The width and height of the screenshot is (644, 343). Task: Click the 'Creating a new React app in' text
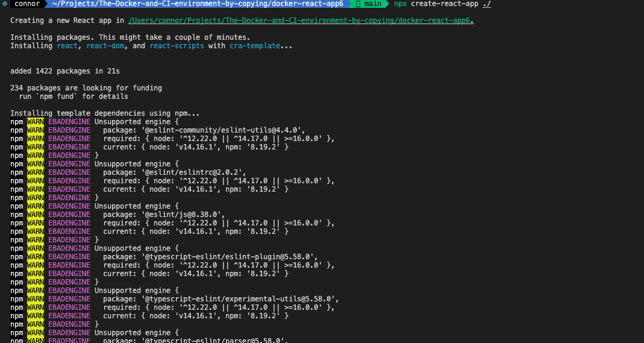(x=67, y=20)
